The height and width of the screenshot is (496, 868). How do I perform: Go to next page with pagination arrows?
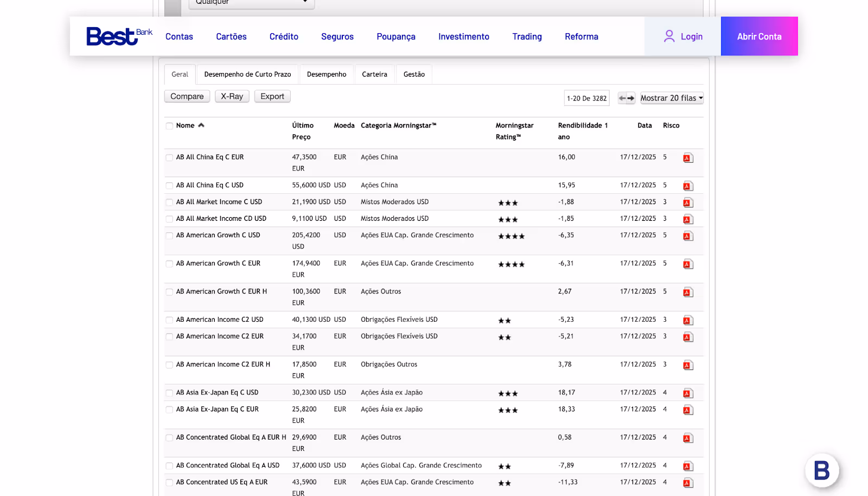click(631, 98)
